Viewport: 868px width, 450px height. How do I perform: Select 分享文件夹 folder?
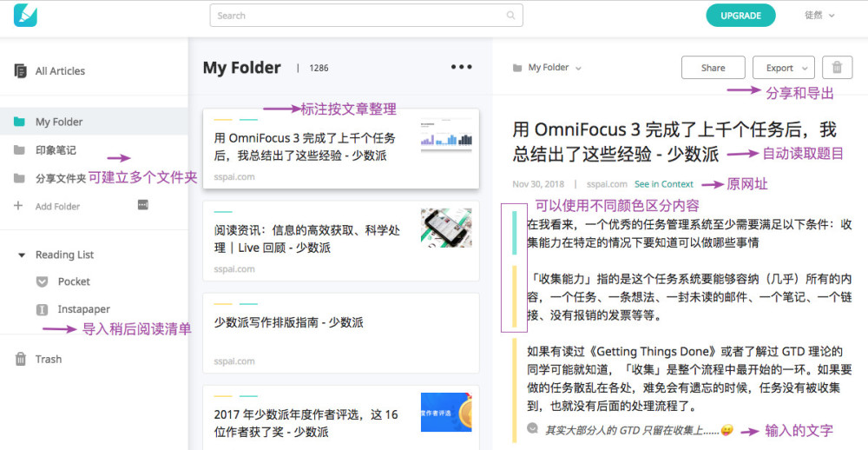[x=61, y=178]
